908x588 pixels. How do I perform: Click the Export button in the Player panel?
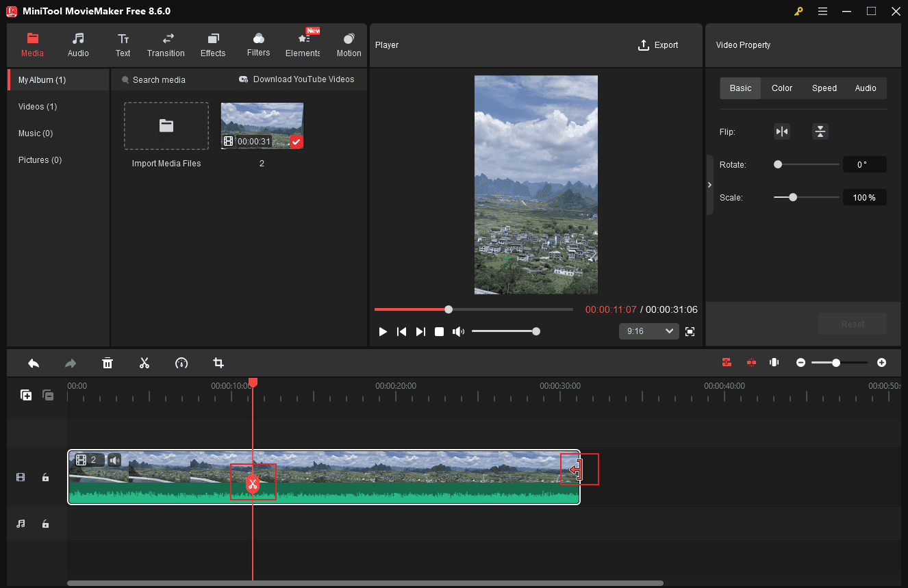point(658,44)
